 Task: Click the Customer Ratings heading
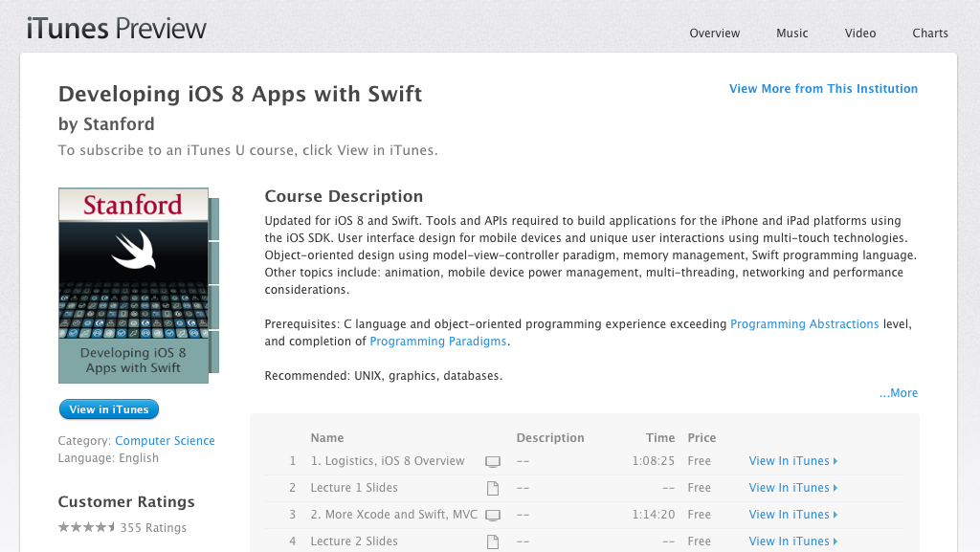coord(126,502)
